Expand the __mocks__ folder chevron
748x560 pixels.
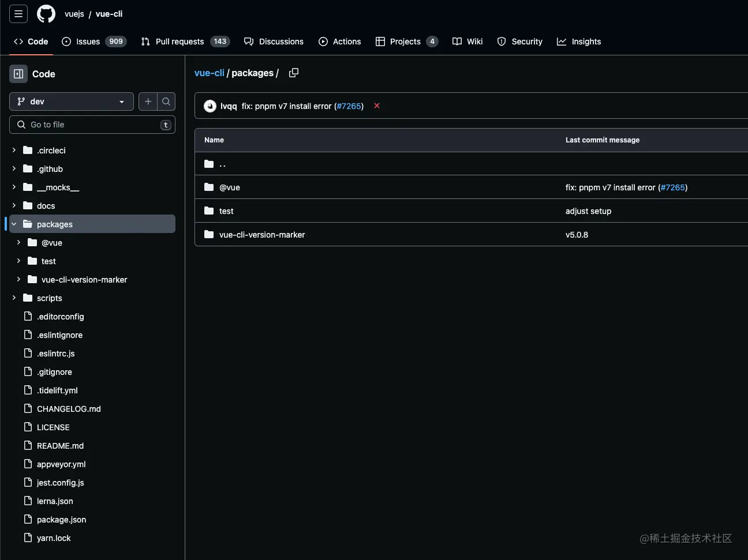[14, 187]
